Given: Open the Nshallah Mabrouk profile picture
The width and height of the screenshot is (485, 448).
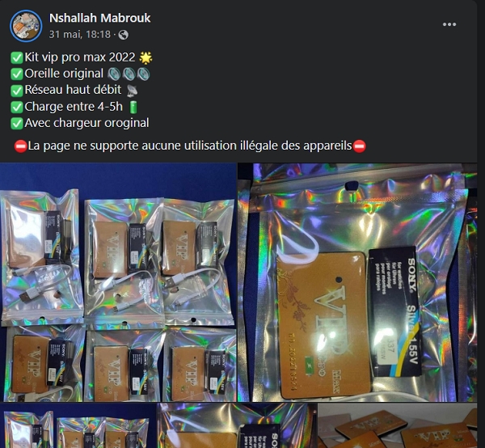Looking at the screenshot, I should [26, 26].
